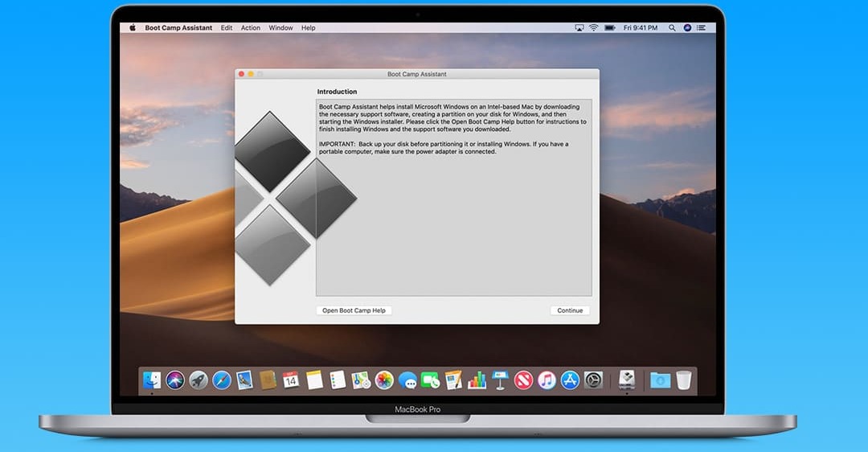Launch Siri from the Dock
The height and width of the screenshot is (452, 868).
tap(175, 380)
